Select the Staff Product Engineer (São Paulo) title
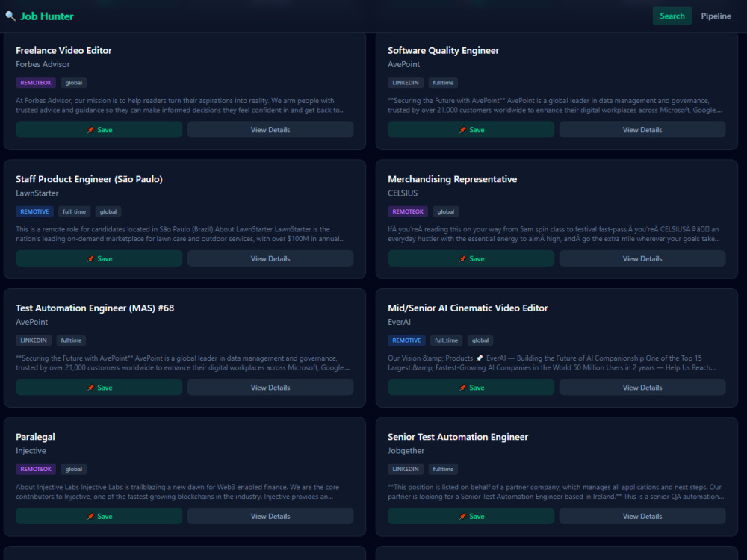This screenshot has height=560, width=747. pos(89,179)
